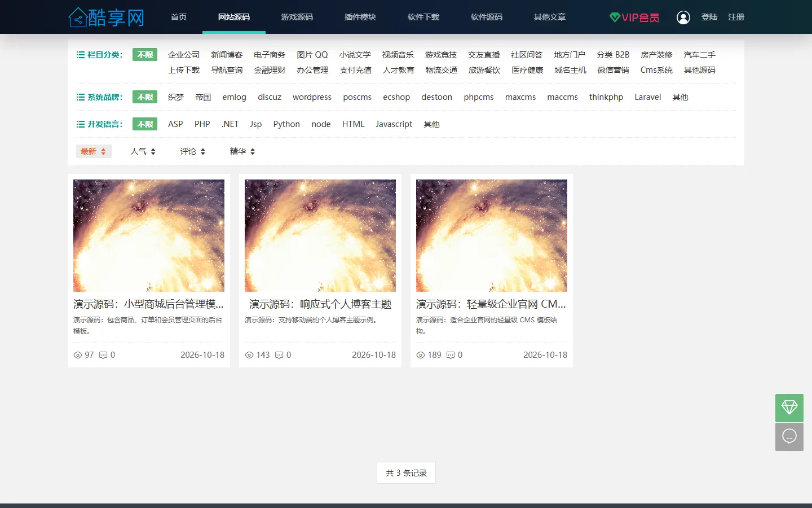The width and height of the screenshot is (812, 508).
Task: Select 不限 in the 系统品牌 filter
Action: coord(145,97)
